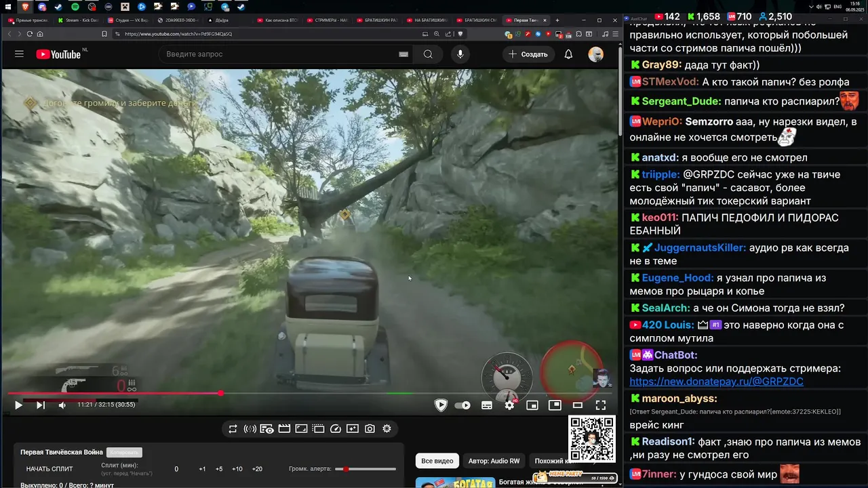Select the Все видео filter chip
The image size is (868, 488).
[x=437, y=461]
